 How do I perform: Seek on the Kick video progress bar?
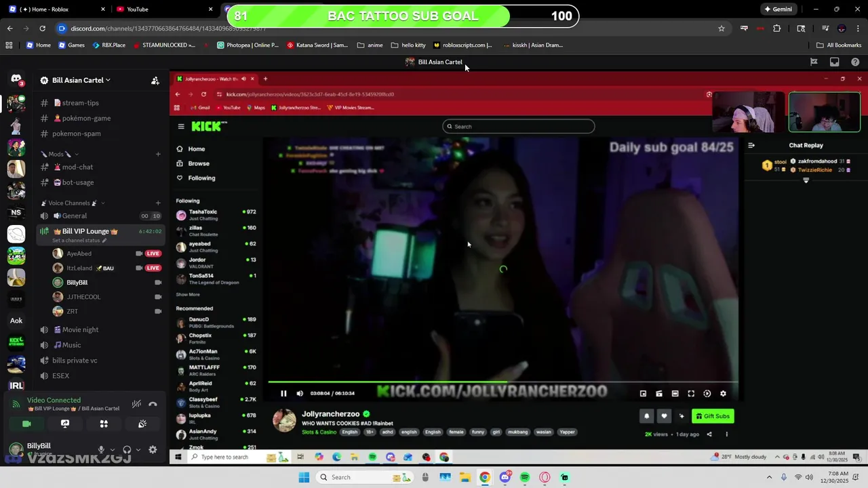[502, 382]
